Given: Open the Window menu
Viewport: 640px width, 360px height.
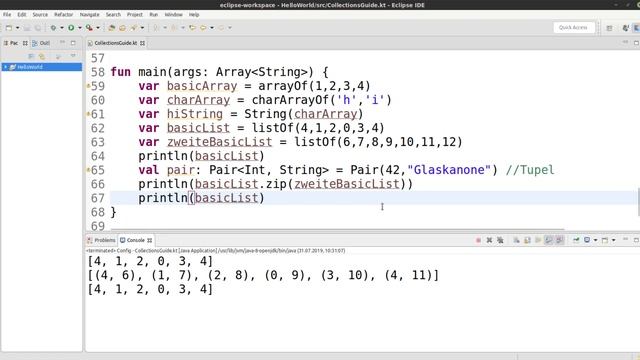Looking at the screenshot, I should pos(173,14).
